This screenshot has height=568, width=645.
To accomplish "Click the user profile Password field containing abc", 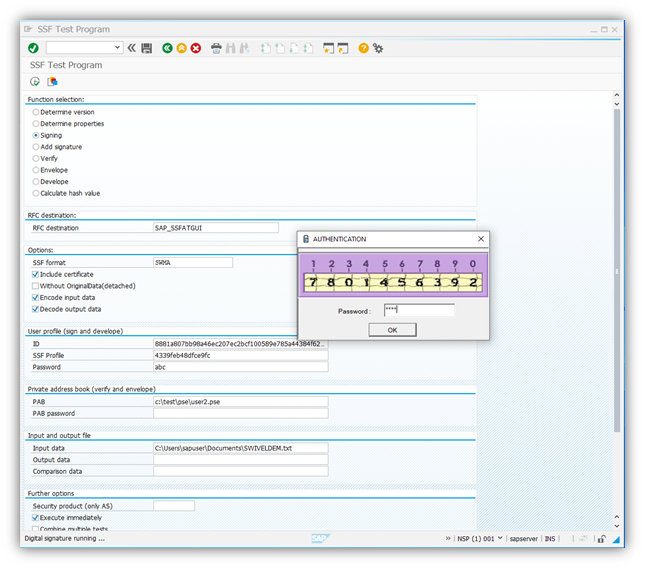I will click(241, 366).
